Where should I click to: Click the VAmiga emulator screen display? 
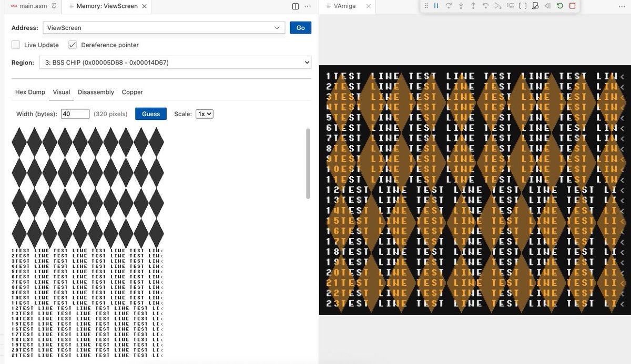475,190
